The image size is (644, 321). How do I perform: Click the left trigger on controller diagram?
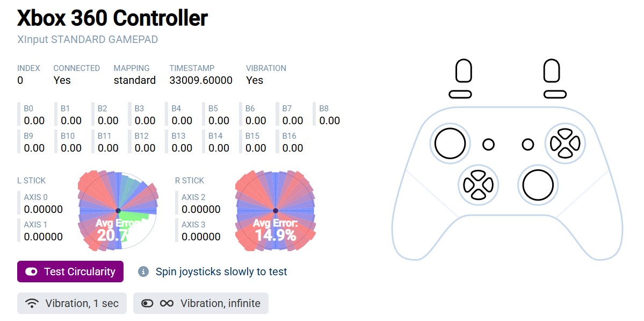464,70
